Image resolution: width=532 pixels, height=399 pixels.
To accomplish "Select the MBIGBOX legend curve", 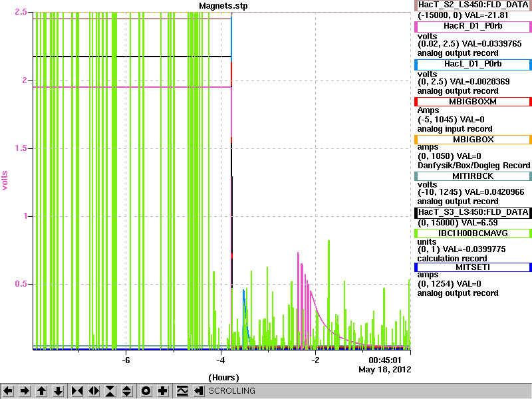I will pyautogui.click(x=473, y=140).
